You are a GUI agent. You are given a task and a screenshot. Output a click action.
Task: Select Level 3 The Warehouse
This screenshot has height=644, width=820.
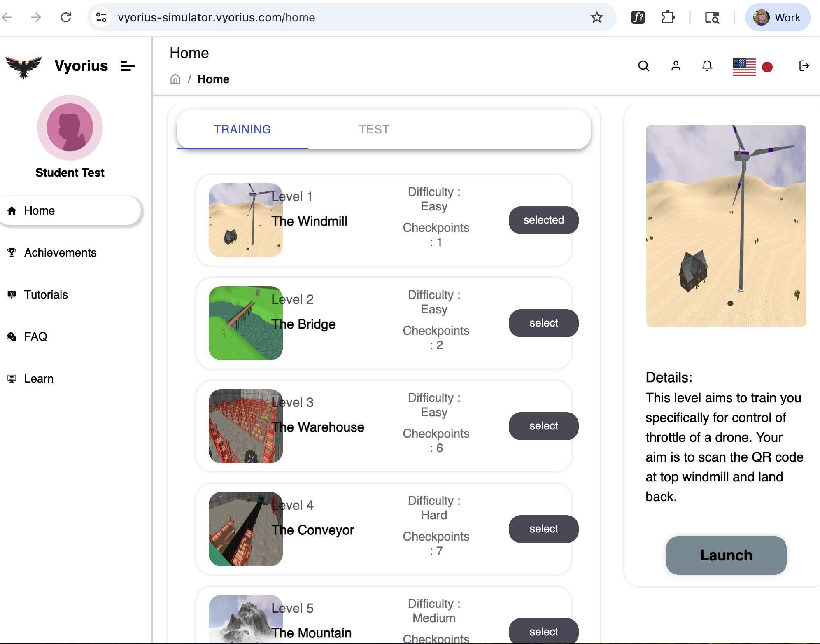pos(543,426)
